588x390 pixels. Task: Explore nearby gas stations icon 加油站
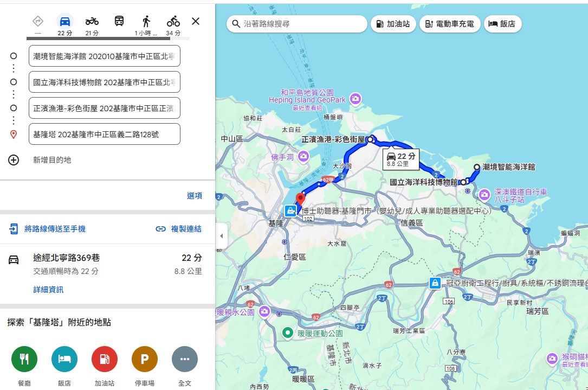[x=105, y=359]
